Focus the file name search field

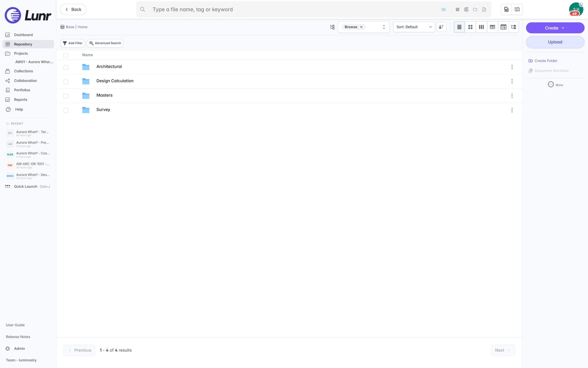294,10
